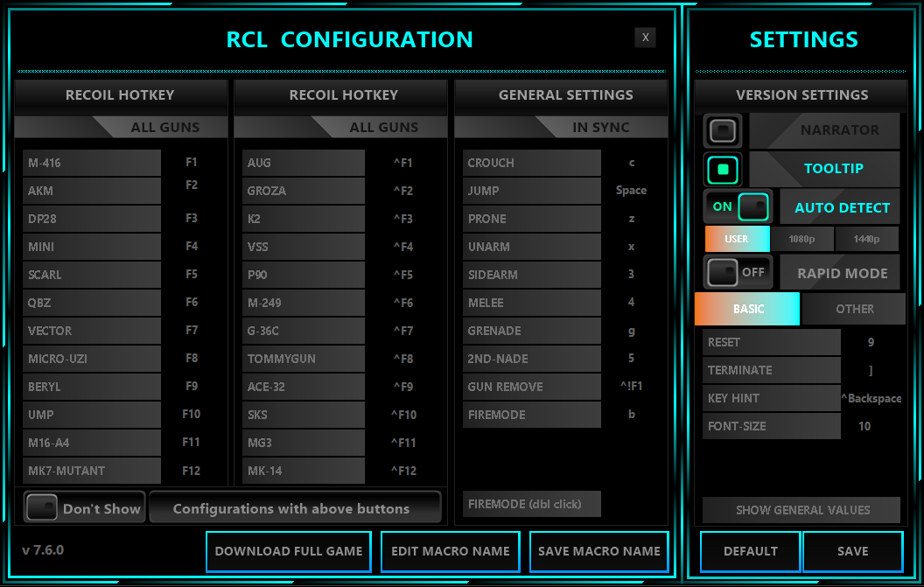Select the CROUCH key binding field
This screenshot has height=587, width=924.
(631, 163)
